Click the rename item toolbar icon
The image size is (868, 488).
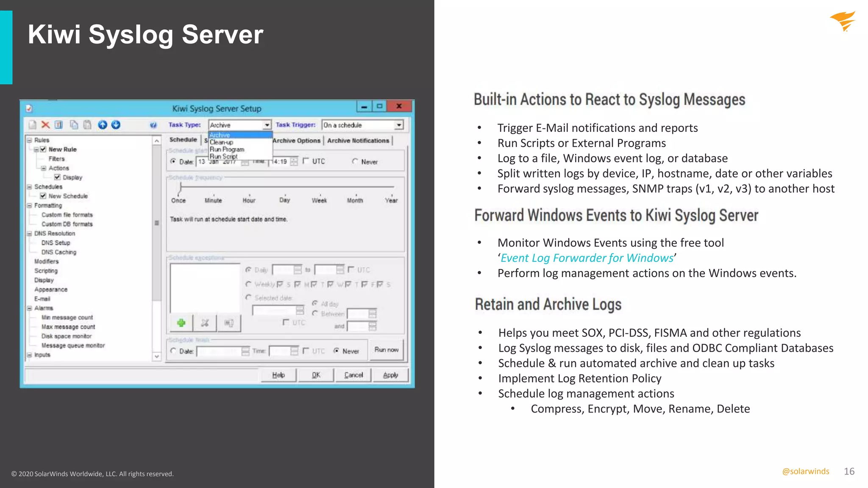(x=59, y=125)
